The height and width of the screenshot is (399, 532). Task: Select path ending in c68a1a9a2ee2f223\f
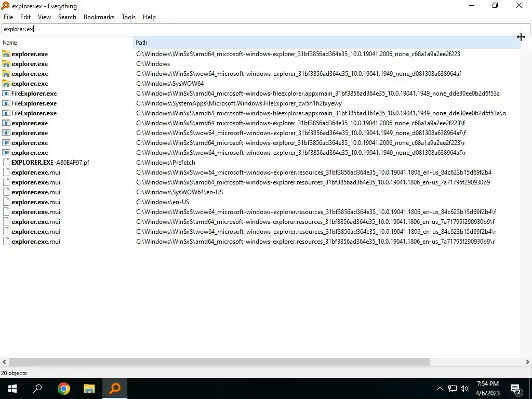300,123
